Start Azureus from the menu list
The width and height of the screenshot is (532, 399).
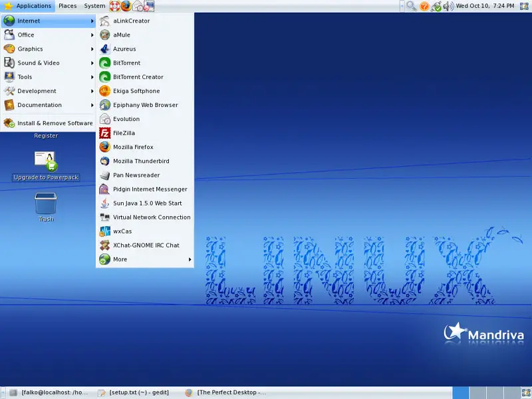pos(124,49)
